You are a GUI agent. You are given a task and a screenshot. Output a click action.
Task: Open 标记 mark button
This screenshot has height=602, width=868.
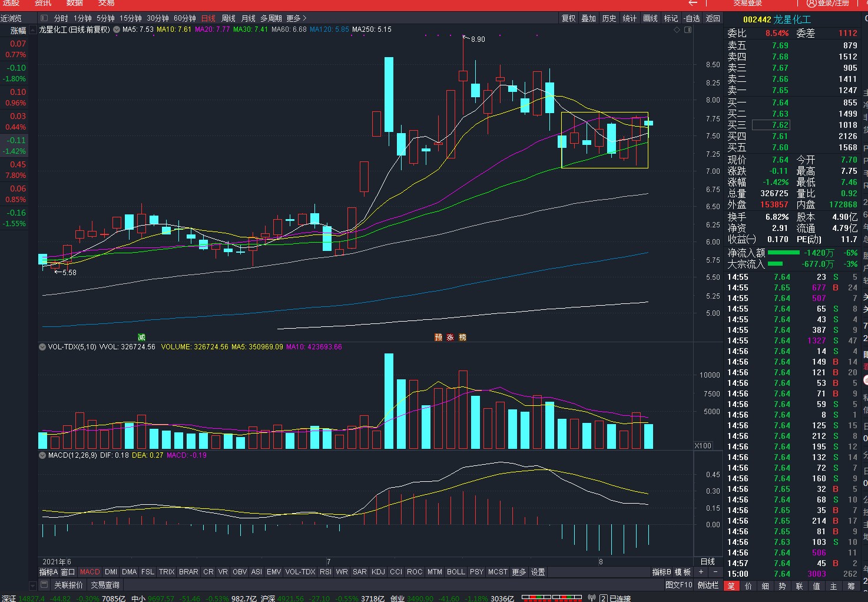[x=671, y=18]
